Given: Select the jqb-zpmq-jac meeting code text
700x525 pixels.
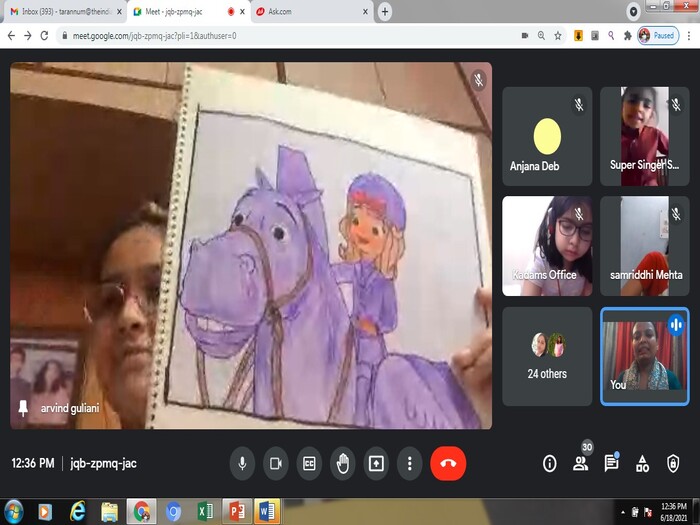Looking at the screenshot, I should (103, 463).
